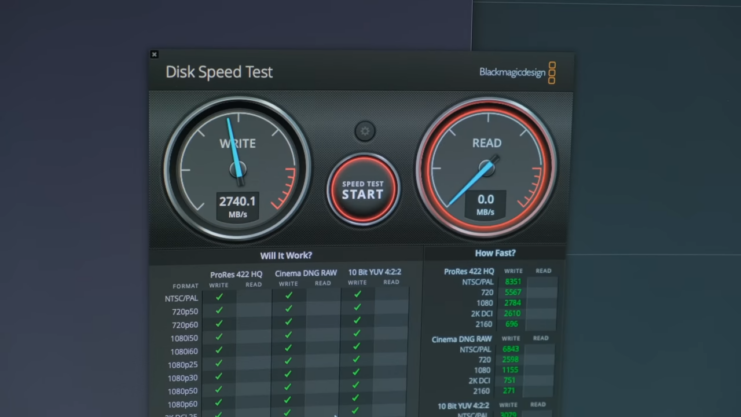The height and width of the screenshot is (417, 741).
Task: Click 10 Bit YUV write checkmark for 1080i50
Action: pos(356,333)
